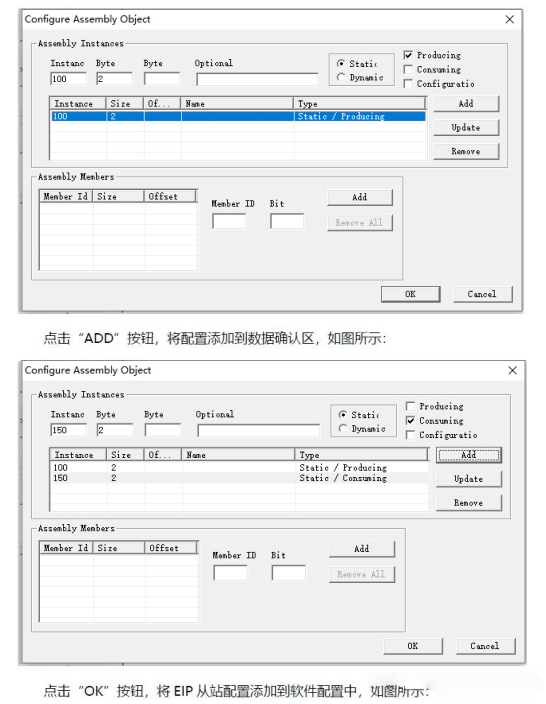Click focused Add for Assembly Instances, lower dialog
The image size is (546, 704).
point(469,455)
